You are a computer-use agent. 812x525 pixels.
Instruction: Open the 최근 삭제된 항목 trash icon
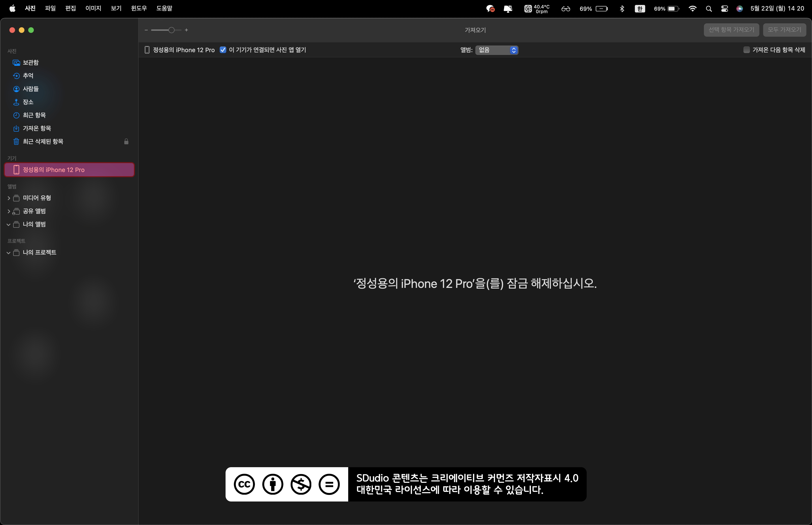pos(16,141)
